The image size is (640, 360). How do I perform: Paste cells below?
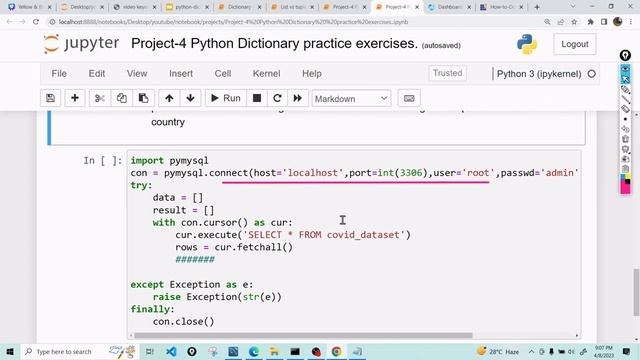[143, 98]
